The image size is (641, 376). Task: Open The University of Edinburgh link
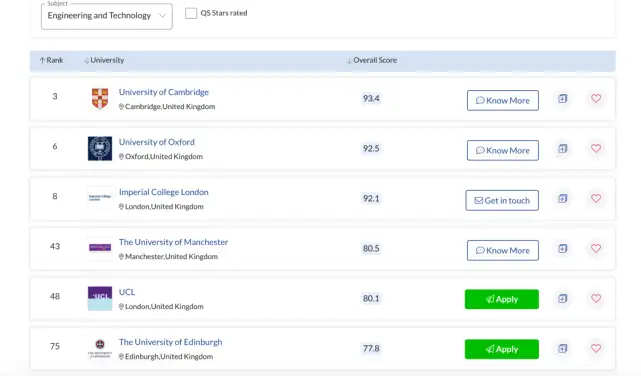pyautogui.click(x=170, y=342)
